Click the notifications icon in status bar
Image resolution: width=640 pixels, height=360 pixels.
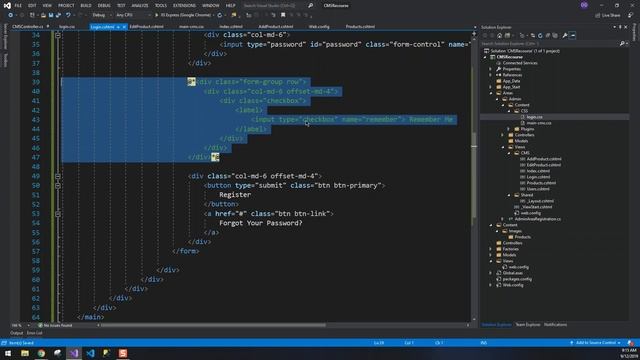(x=631, y=343)
